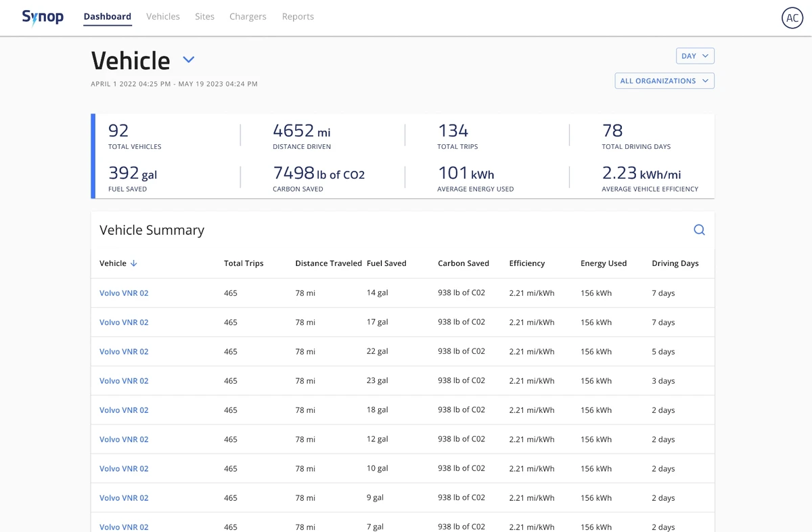This screenshot has width=812, height=532.
Task: Click Volvo VNR 02 link with 5 days driving
Action: 124,351
